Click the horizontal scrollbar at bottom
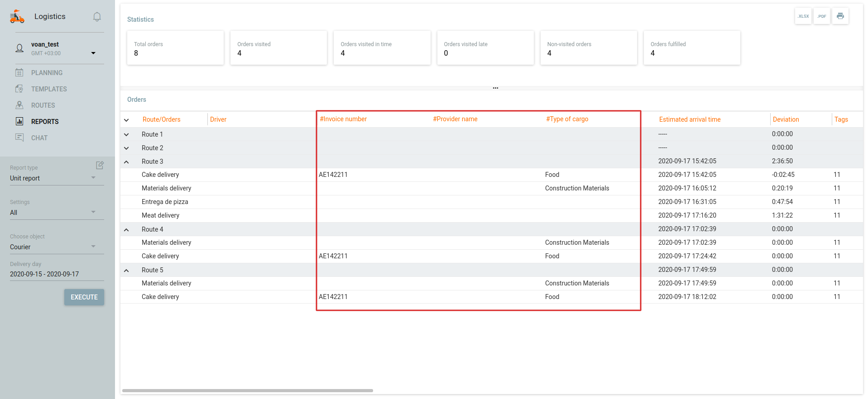Viewport: 868px width, 399px height. point(247,390)
